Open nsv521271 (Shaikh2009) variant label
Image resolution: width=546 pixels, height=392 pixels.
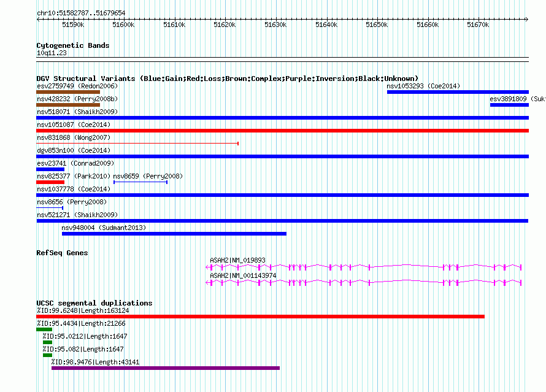pos(77,215)
